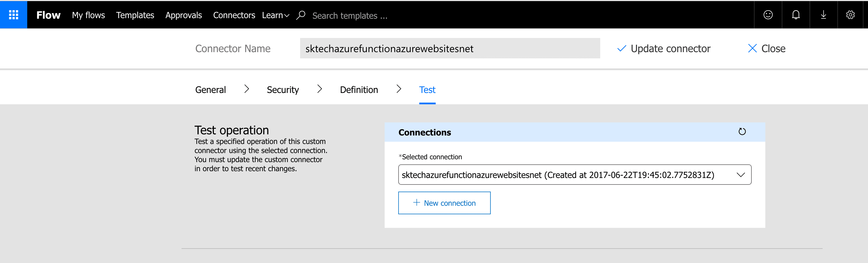Click chevron after Security step
The width and height of the screenshot is (868, 263).
tap(320, 89)
